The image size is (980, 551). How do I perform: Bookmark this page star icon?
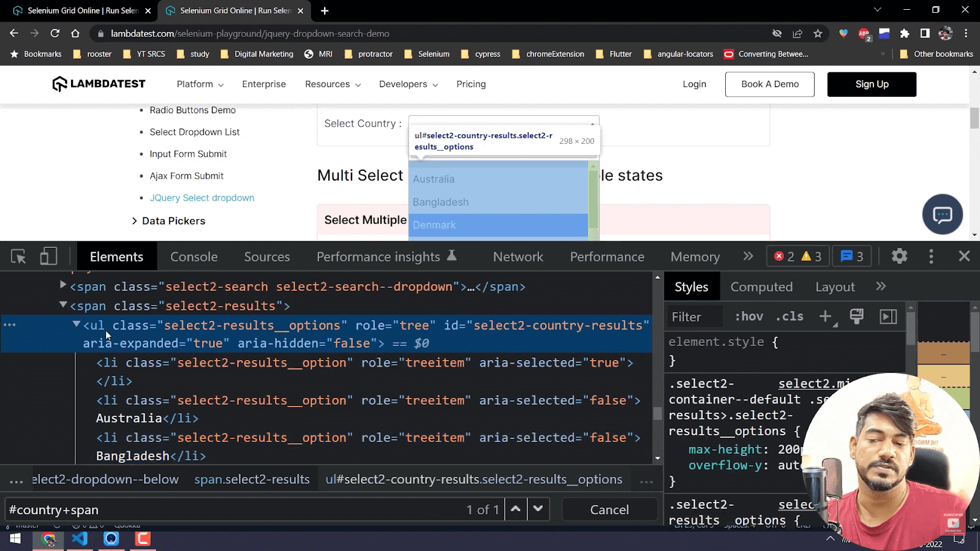(818, 34)
